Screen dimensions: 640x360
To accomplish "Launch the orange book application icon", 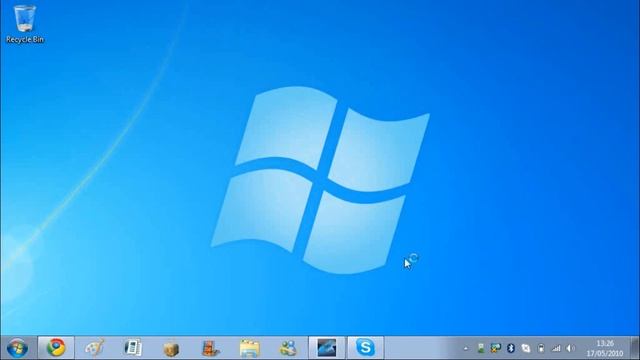I will pos(211,348).
